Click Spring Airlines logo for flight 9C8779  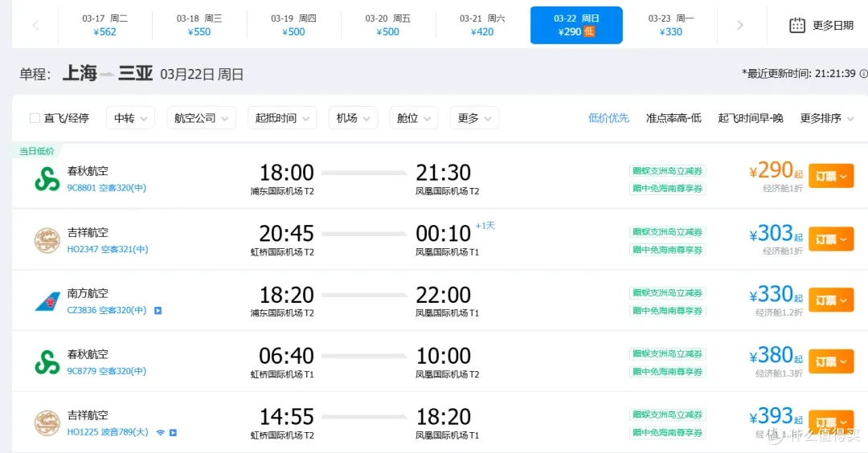pyautogui.click(x=47, y=362)
